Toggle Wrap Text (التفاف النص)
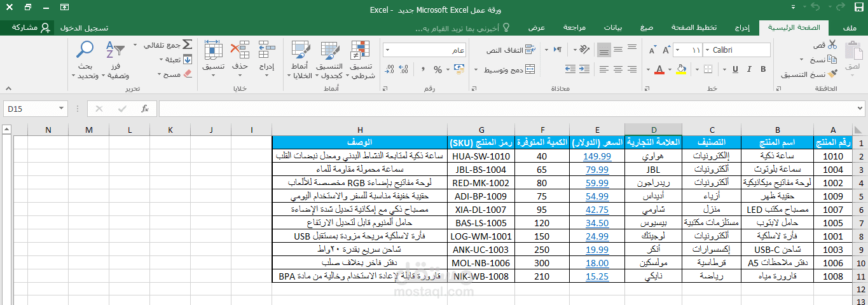Screen dimensions: 868x305 [511, 50]
